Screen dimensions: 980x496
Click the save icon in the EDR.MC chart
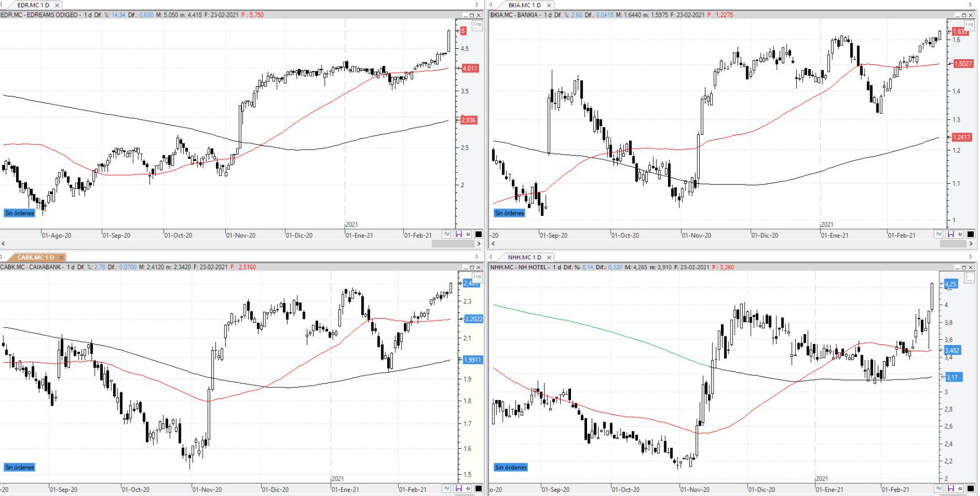[458, 234]
